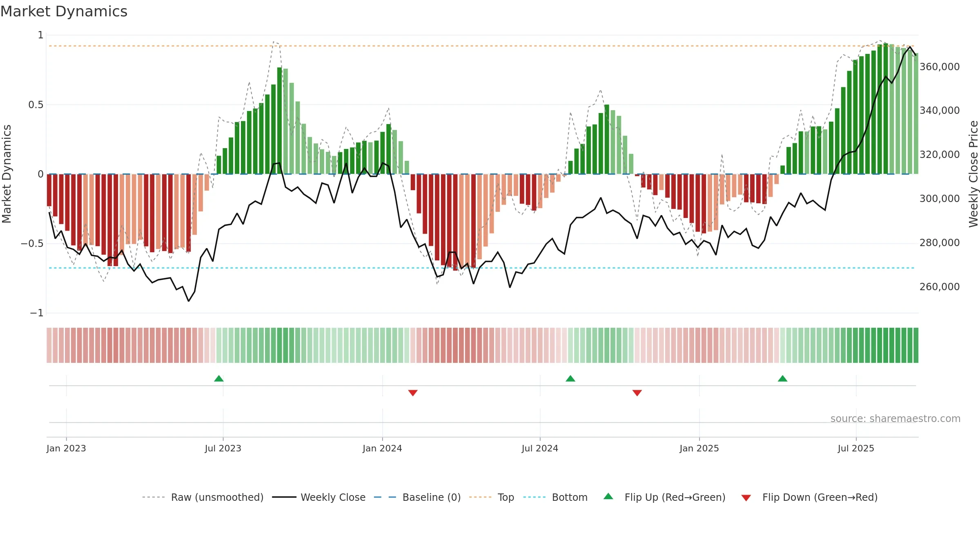This screenshot has width=980, height=551.
Task: Click the −1 left axis tick label
Action: click(x=36, y=313)
